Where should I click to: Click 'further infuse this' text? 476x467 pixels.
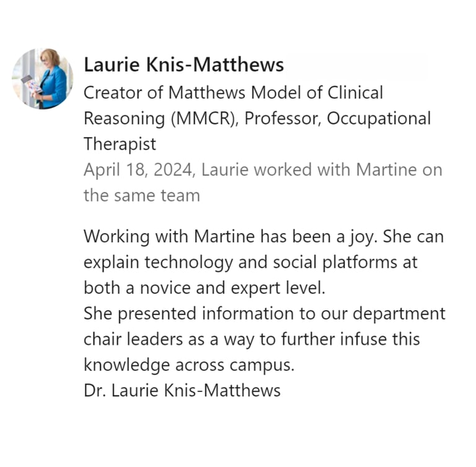pyautogui.click(x=350, y=339)
